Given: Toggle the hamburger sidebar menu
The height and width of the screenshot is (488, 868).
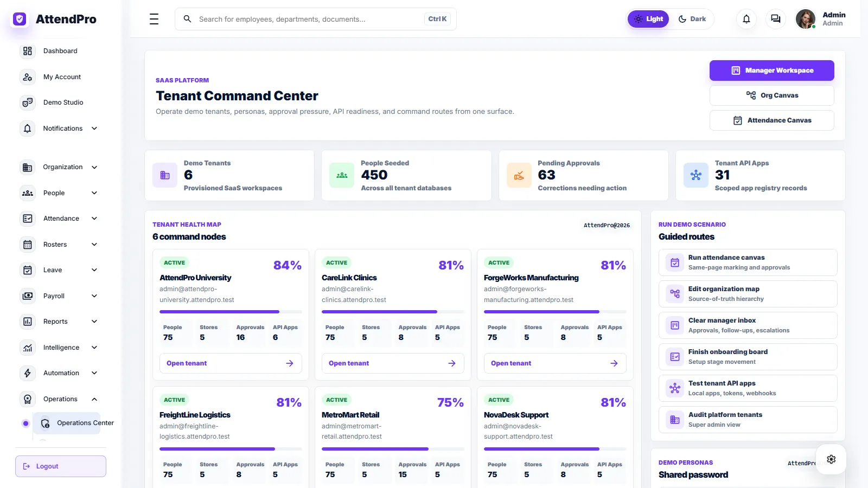Looking at the screenshot, I should click(x=154, y=19).
